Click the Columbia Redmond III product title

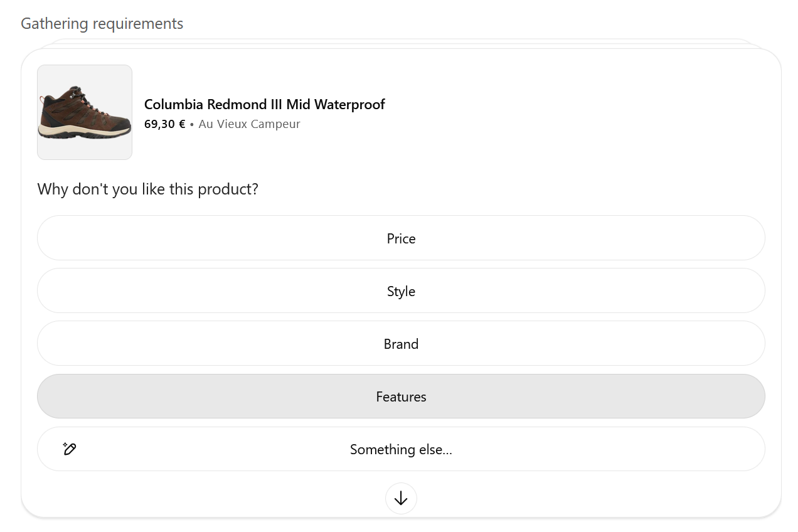[x=264, y=104]
